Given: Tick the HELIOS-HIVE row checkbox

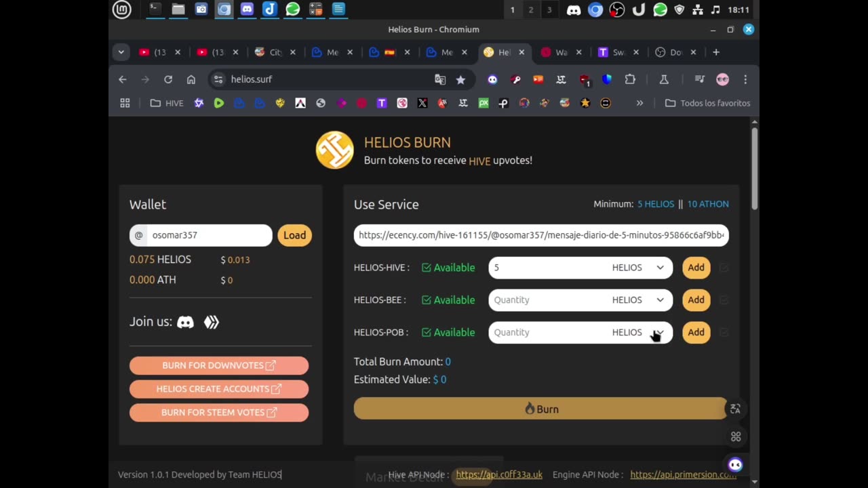Looking at the screenshot, I should pyautogui.click(x=724, y=268).
